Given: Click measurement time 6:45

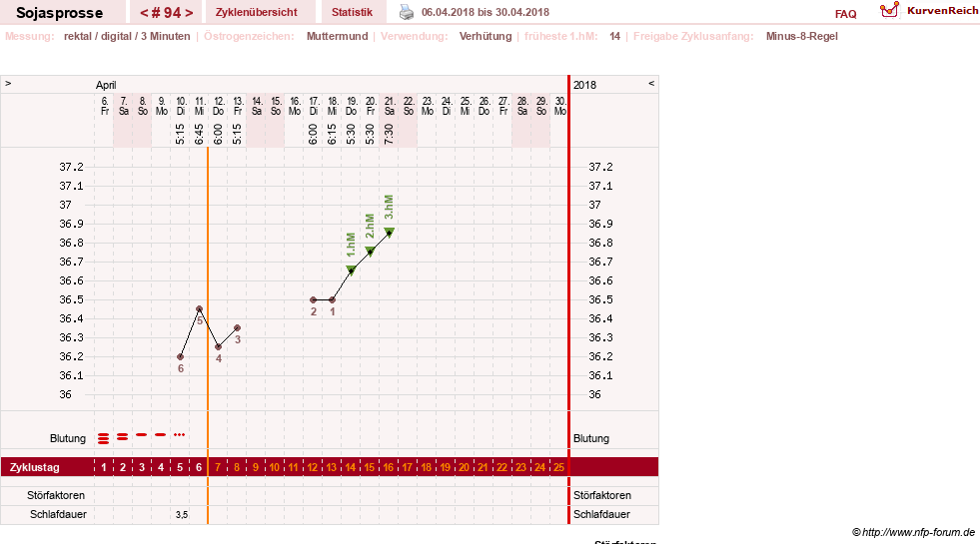Looking at the screenshot, I should [x=199, y=134].
